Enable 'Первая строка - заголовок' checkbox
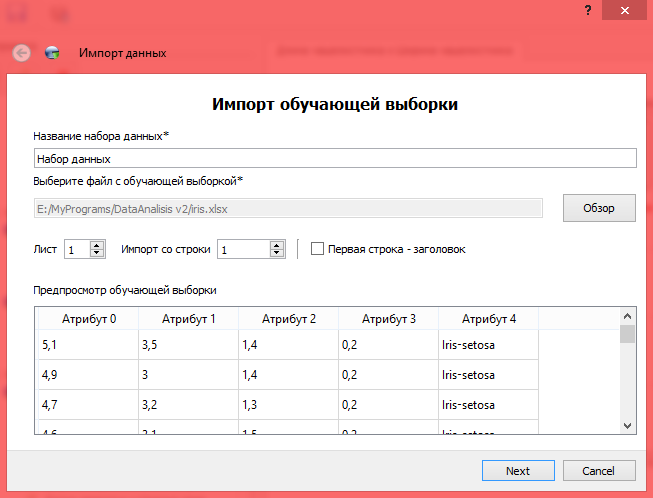 [317, 249]
